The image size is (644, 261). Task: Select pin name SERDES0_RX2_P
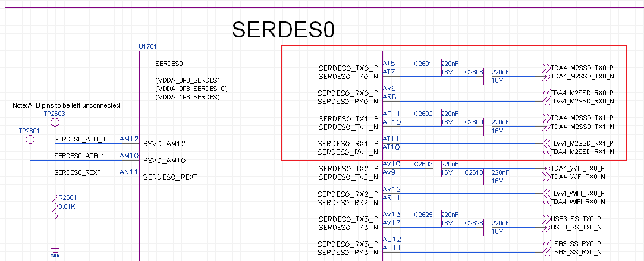click(x=348, y=194)
